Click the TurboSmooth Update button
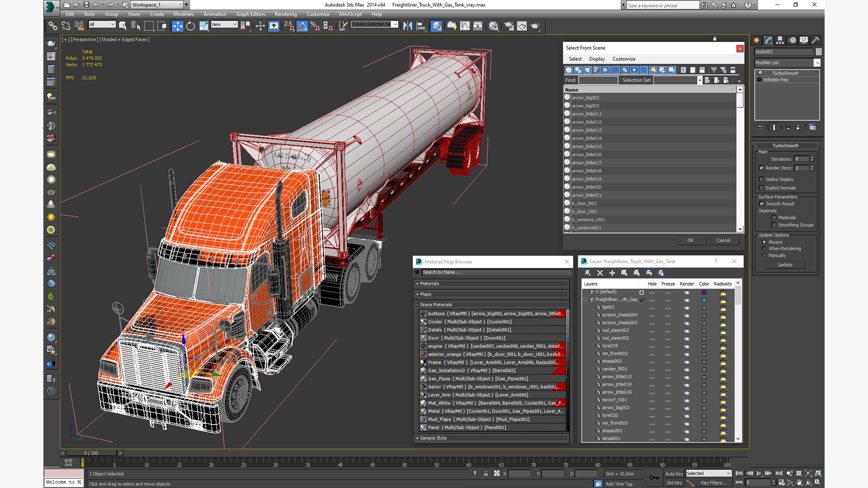Screen dimensions: 868x488 785,265
